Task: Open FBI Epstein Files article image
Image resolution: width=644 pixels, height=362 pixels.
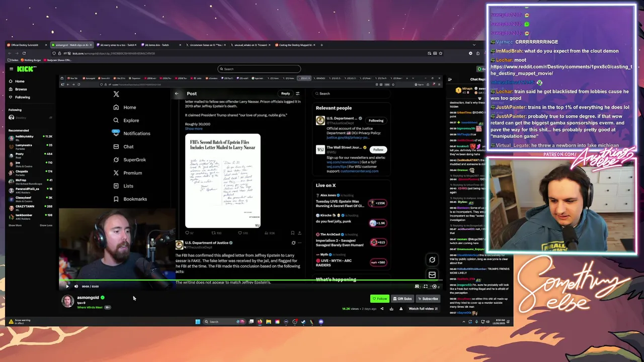Action: click(x=223, y=180)
